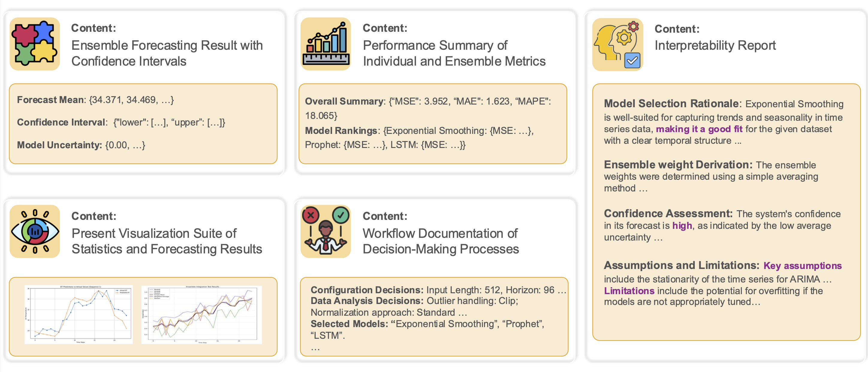The width and height of the screenshot is (868, 372).
Task: Click the businessman decision-making icon
Action: point(326,236)
